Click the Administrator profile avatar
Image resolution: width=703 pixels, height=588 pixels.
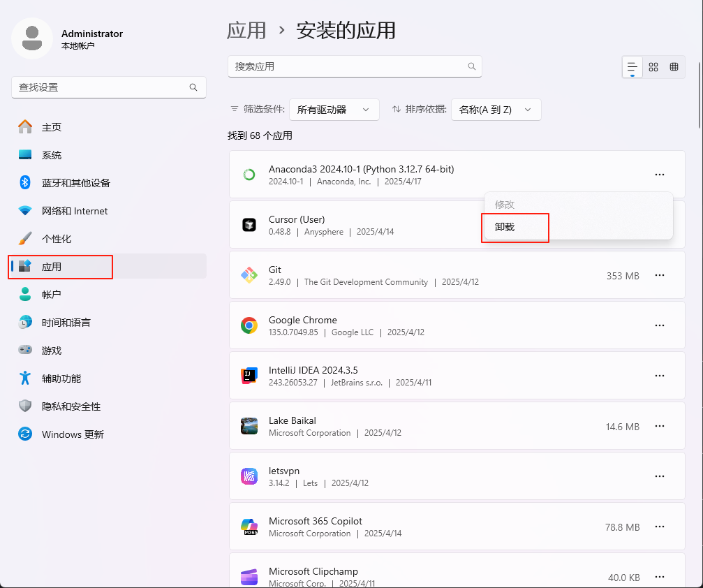[x=32, y=38]
